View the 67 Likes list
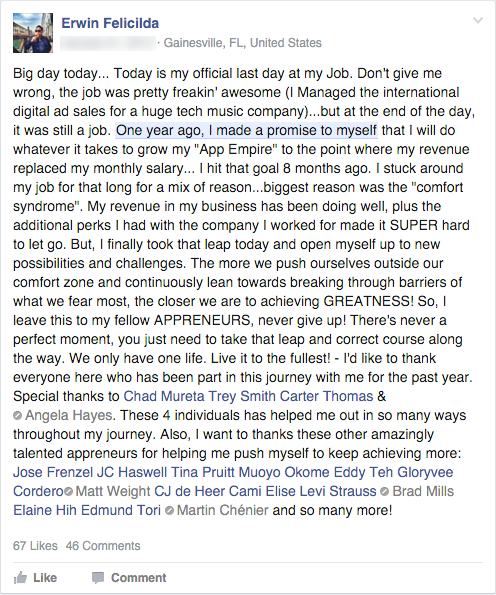The height and width of the screenshot is (595, 496). coord(35,546)
